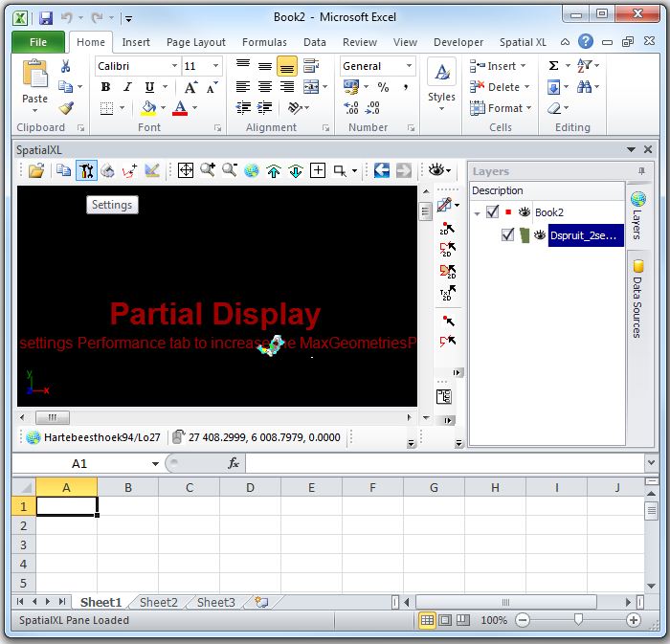Image resolution: width=670 pixels, height=644 pixels.
Task: Open the General number format dropdown
Action: (x=410, y=66)
